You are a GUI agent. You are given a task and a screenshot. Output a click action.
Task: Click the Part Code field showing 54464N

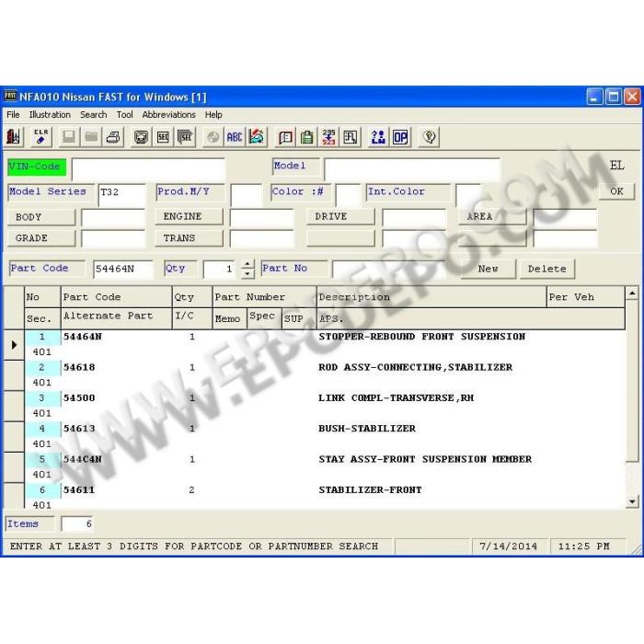point(123,270)
